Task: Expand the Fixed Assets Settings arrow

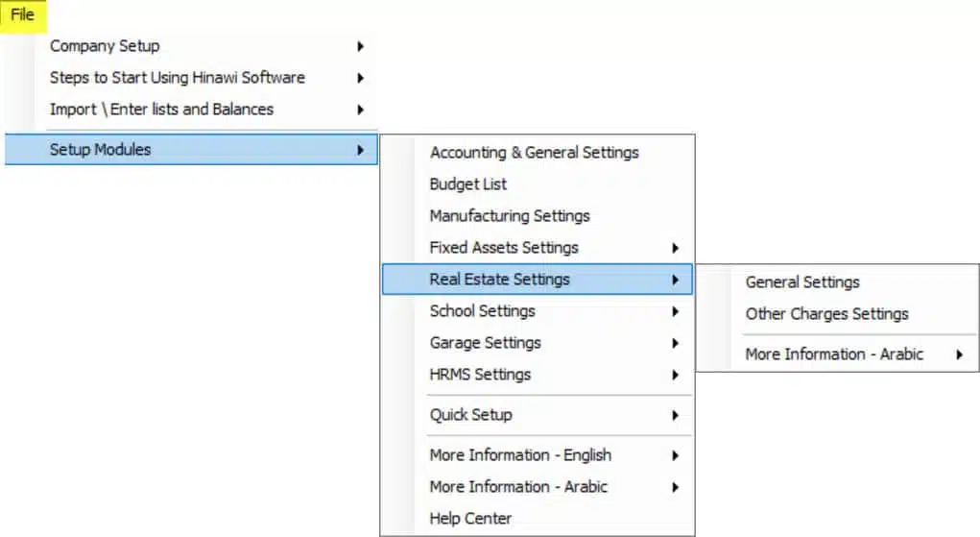Action: click(676, 248)
